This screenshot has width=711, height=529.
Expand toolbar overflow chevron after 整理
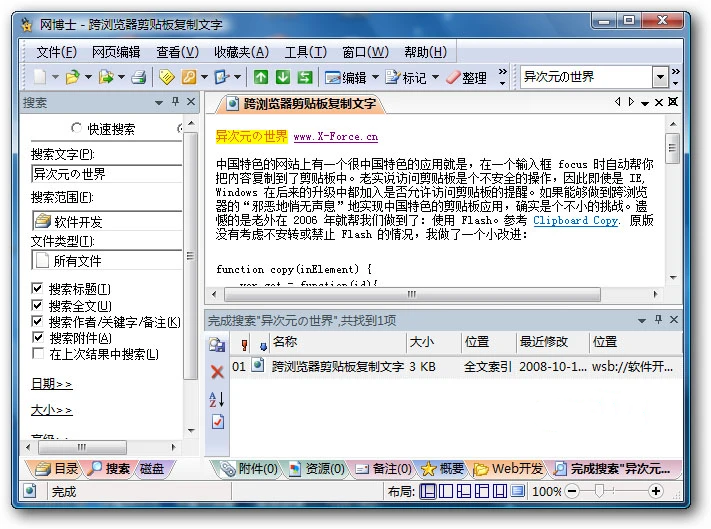click(x=502, y=77)
